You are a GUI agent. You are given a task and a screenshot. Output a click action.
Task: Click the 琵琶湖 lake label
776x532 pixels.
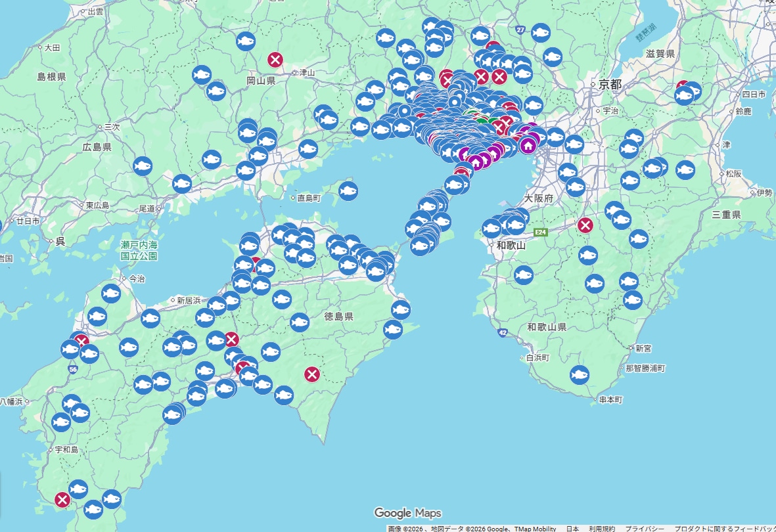pyautogui.click(x=647, y=32)
